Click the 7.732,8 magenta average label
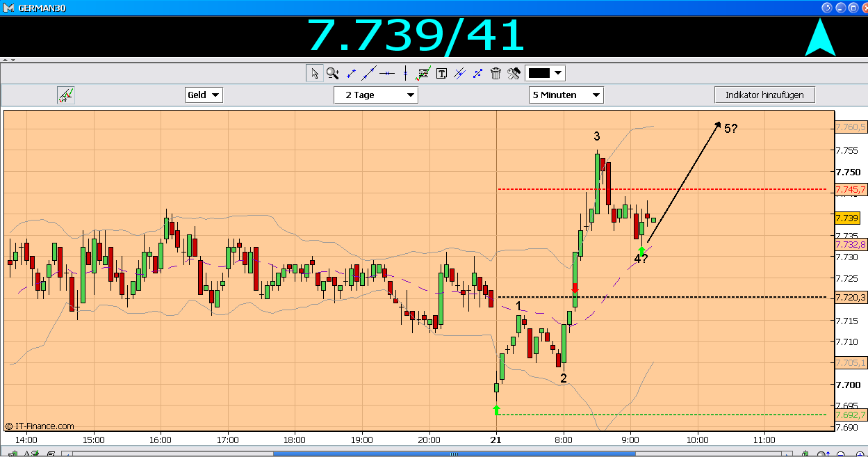The height and width of the screenshot is (457, 868). coord(851,244)
